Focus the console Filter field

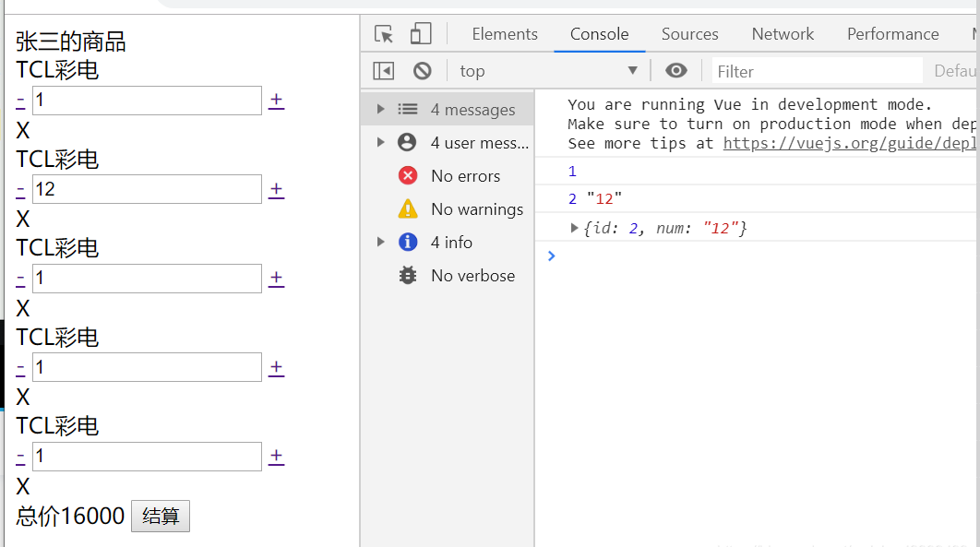point(818,71)
